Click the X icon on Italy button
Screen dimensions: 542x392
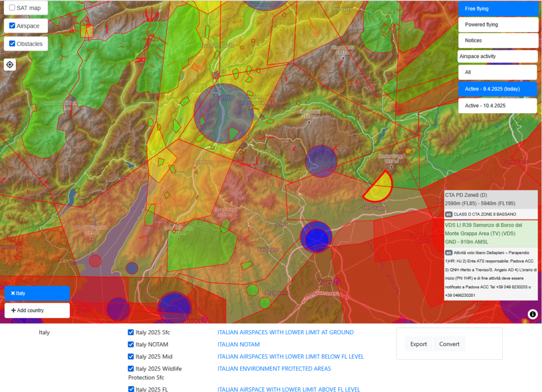point(13,293)
